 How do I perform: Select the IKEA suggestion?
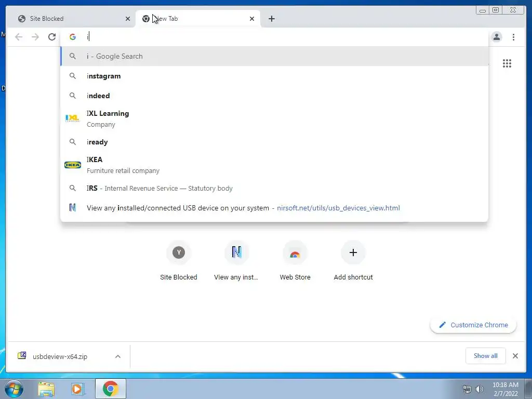274,165
